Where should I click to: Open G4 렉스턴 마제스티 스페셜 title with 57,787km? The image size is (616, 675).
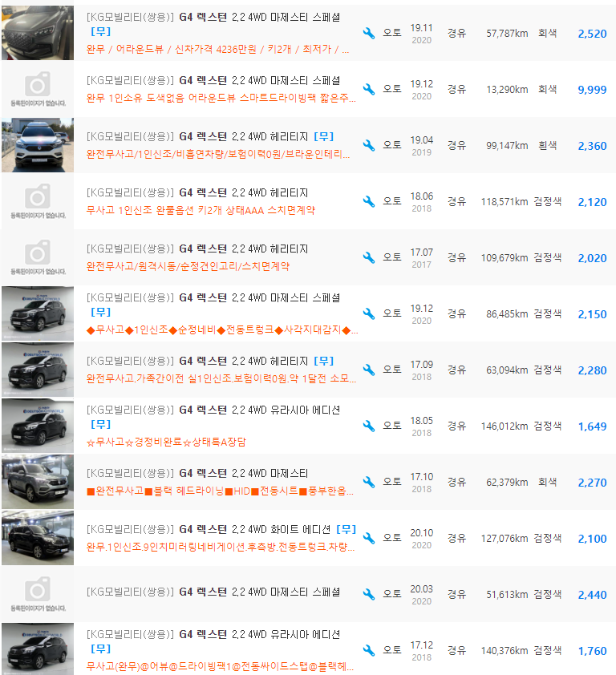point(213,17)
